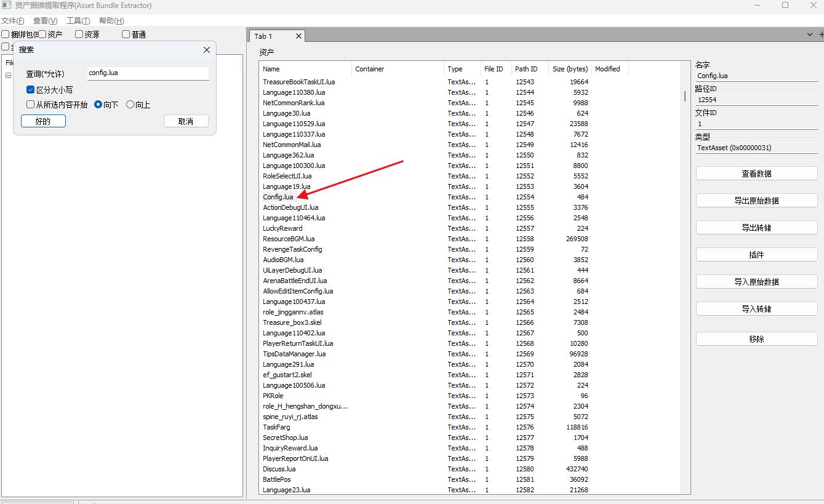Switch to Tab 1

[277, 36]
